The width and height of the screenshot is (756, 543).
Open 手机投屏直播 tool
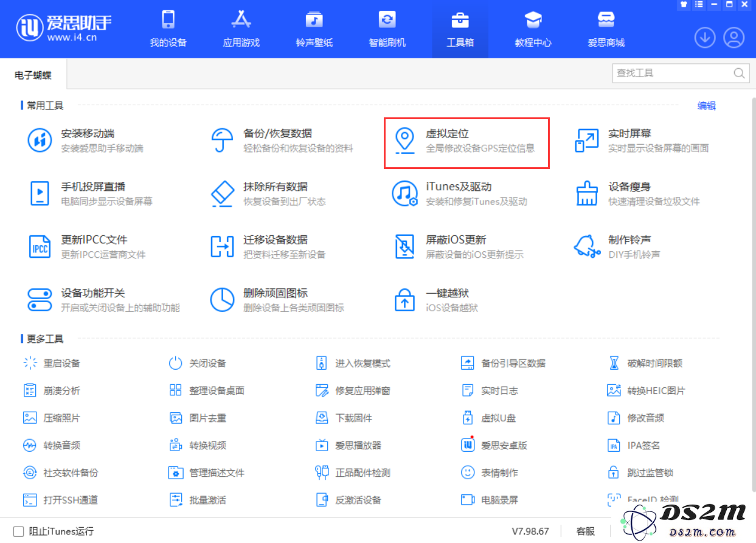click(90, 193)
